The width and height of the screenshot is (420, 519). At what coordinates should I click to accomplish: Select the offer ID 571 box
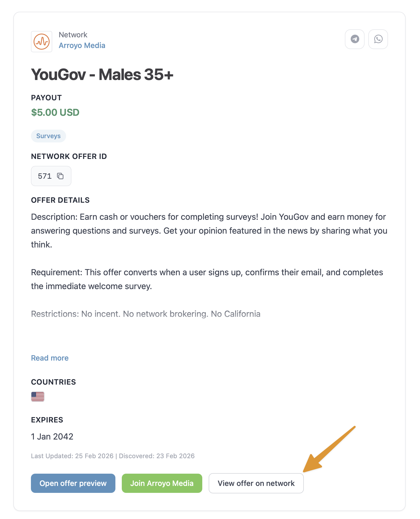[51, 176]
